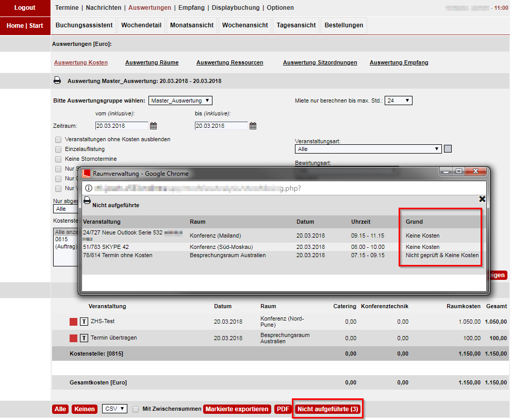Click the Termin übertragen event name

click(114, 338)
